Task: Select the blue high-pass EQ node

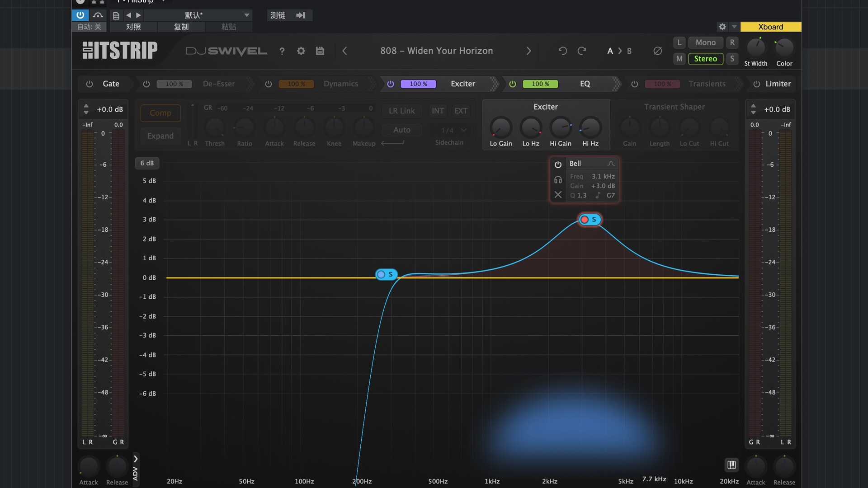Action: [x=381, y=274]
